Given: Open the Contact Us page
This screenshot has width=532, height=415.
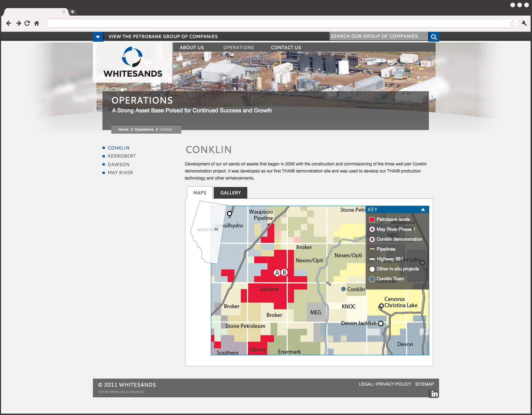Looking at the screenshot, I should [286, 47].
